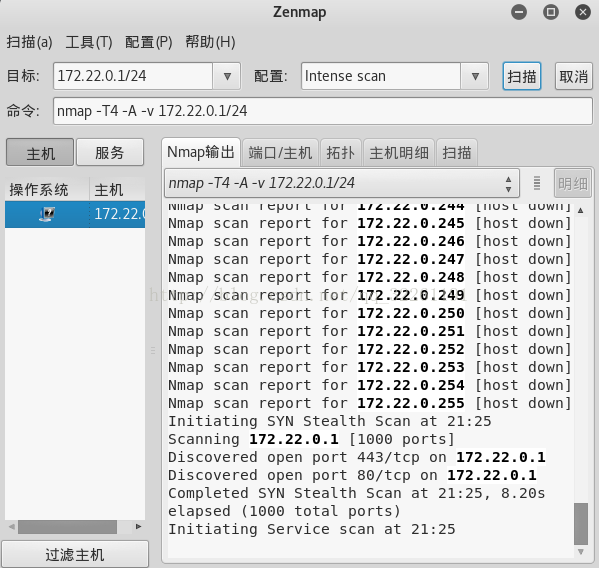Select the 主机 hosts toggle button

pyautogui.click(x=40, y=152)
